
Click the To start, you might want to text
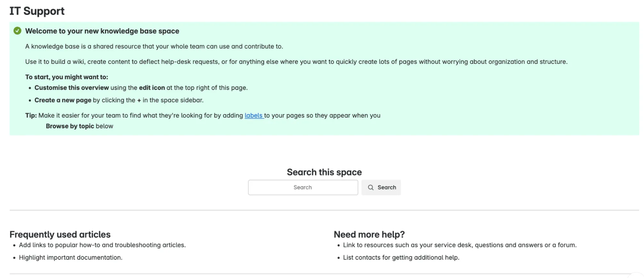coord(67,77)
